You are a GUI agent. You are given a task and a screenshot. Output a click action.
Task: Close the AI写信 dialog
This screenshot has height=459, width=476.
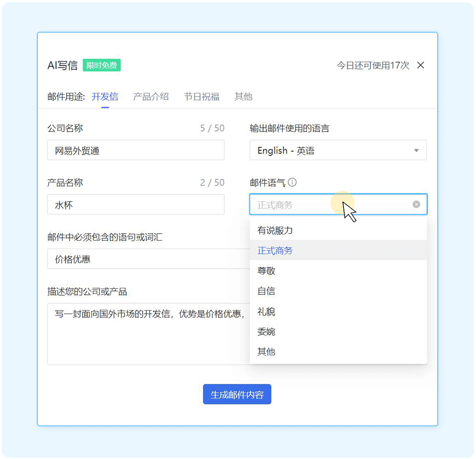pos(420,65)
